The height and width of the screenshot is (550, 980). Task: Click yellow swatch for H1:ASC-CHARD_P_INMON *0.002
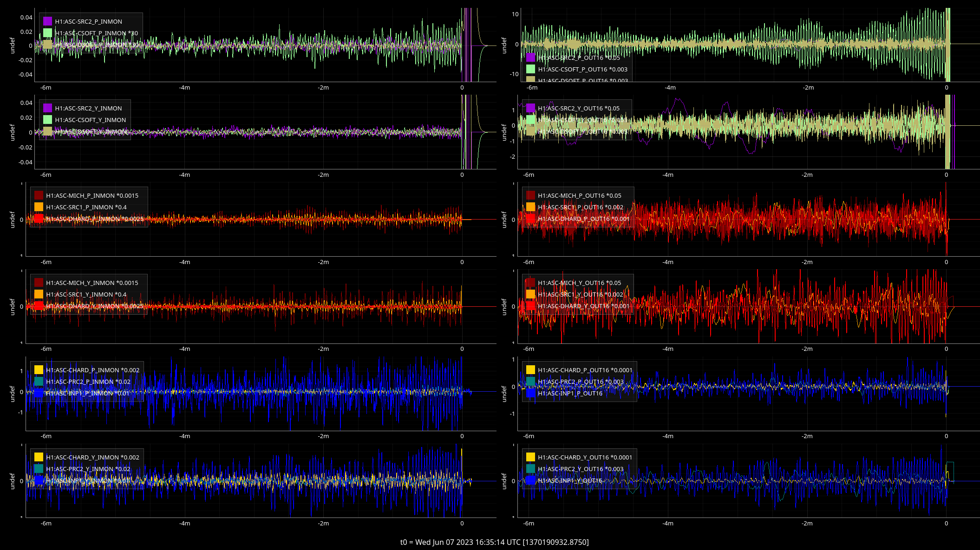(39, 370)
